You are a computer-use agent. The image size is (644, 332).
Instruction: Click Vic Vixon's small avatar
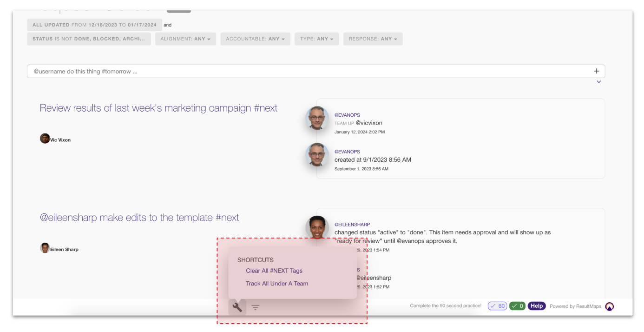(45, 139)
